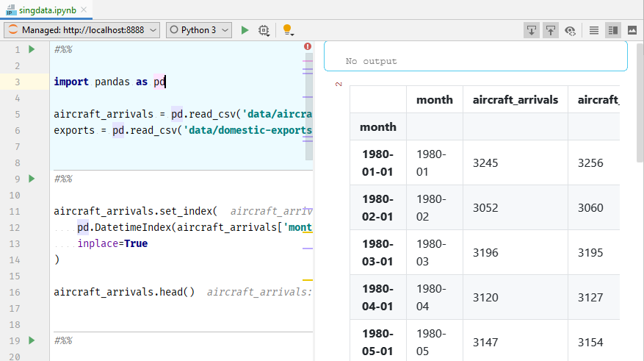Click the move cell up toolbar icon
644x361 pixels.
click(551, 30)
